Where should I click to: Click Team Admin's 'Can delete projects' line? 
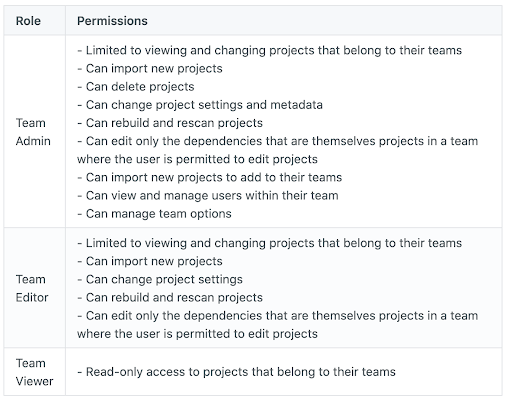(x=136, y=87)
